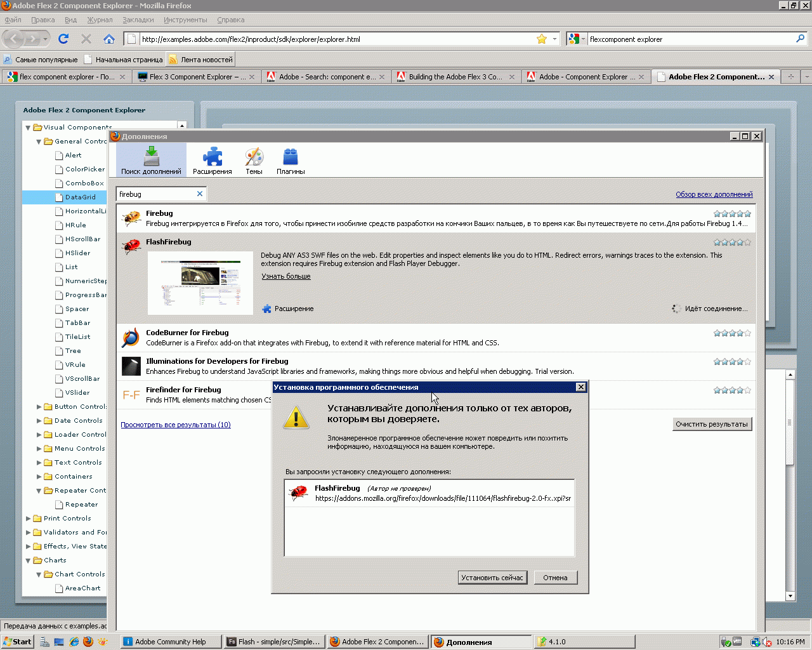This screenshot has height=650, width=812.
Task: Click the browser Back button
Action: (14, 39)
